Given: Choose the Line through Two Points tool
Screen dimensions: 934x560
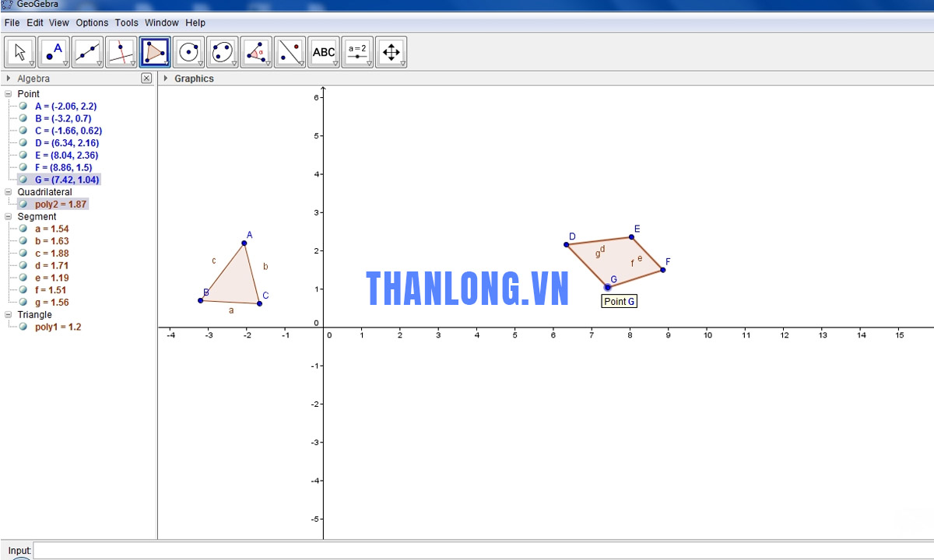Looking at the screenshot, I should pyautogui.click(x=87, y=52).
